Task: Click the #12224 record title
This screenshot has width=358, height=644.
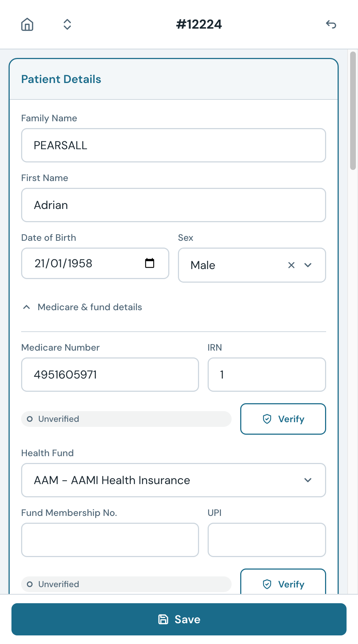Action: pos(199,24)
